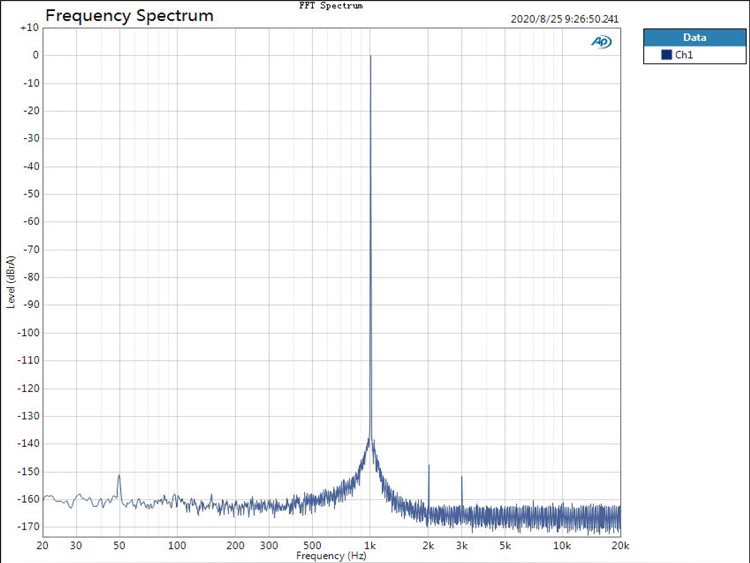
Task: Click the 1k x-axis tick label
Action: (370, 546)
